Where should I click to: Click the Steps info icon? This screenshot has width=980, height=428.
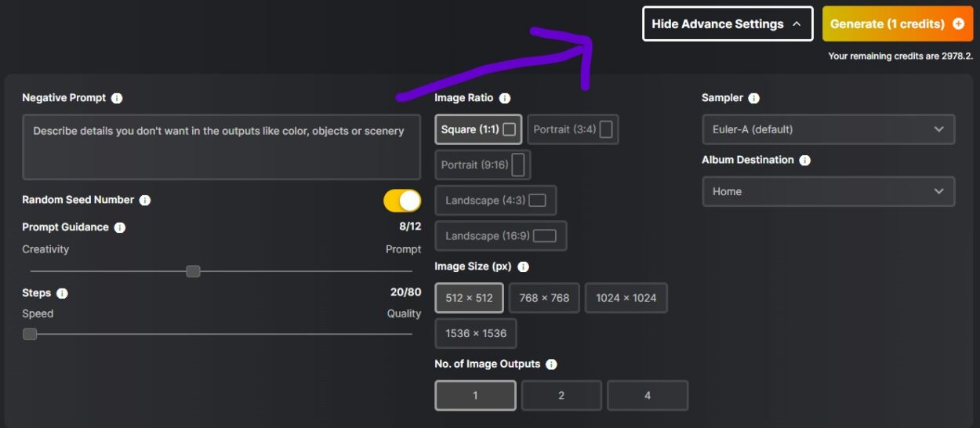click(x=62, y=293)
